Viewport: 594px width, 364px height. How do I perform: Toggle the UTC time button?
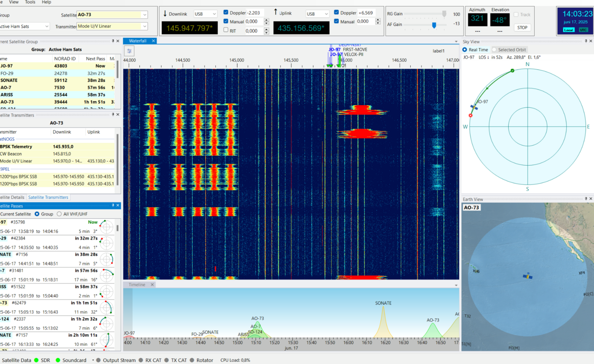click(582, 30)
